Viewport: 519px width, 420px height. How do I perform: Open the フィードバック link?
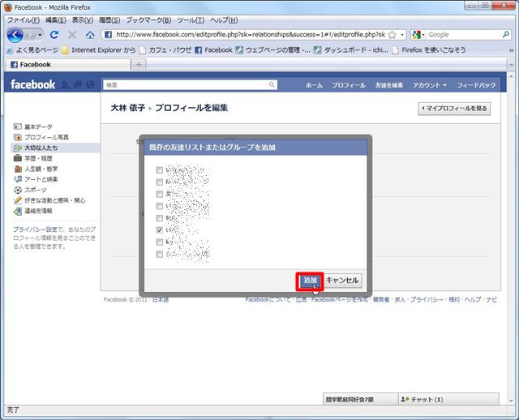click(476, 85)
